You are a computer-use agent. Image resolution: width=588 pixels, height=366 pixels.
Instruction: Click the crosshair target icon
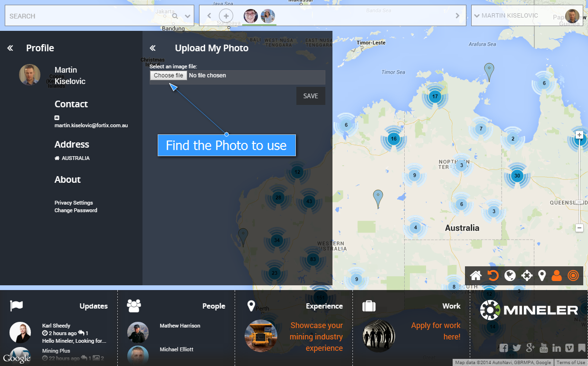(x=527, y=275)
